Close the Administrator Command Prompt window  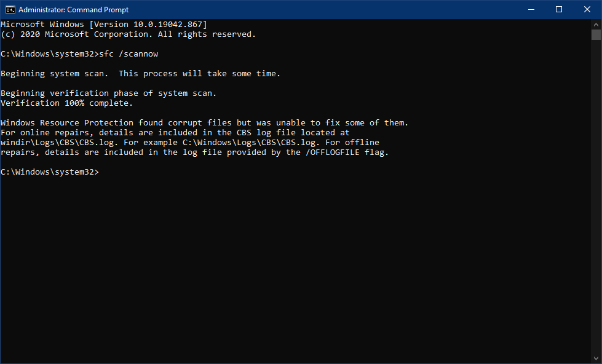click(x=587, y=10)
